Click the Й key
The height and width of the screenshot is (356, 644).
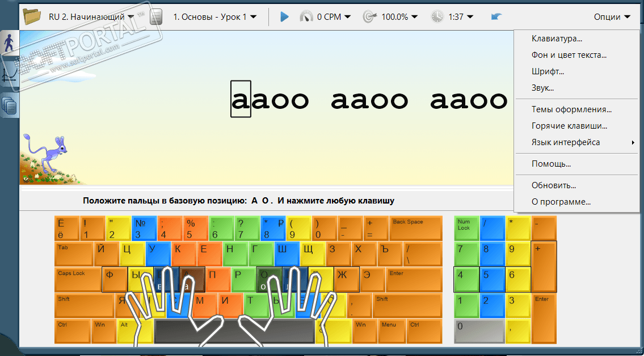106,254
